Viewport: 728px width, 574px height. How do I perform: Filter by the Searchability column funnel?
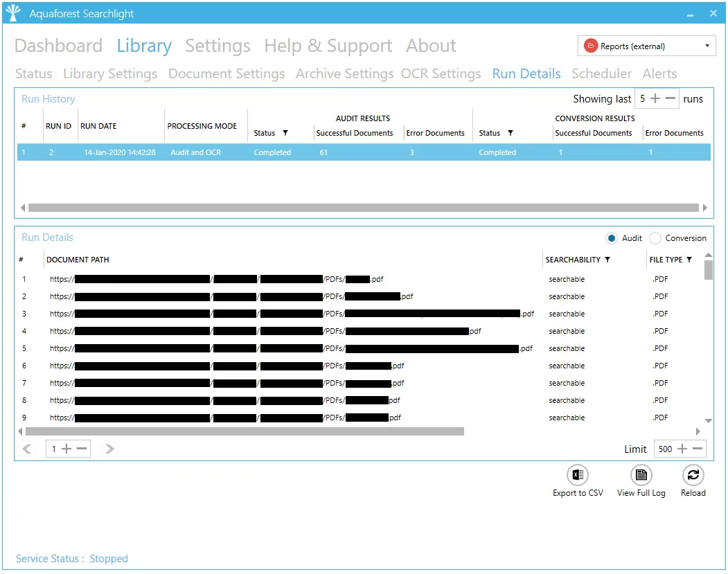(607, 260)
